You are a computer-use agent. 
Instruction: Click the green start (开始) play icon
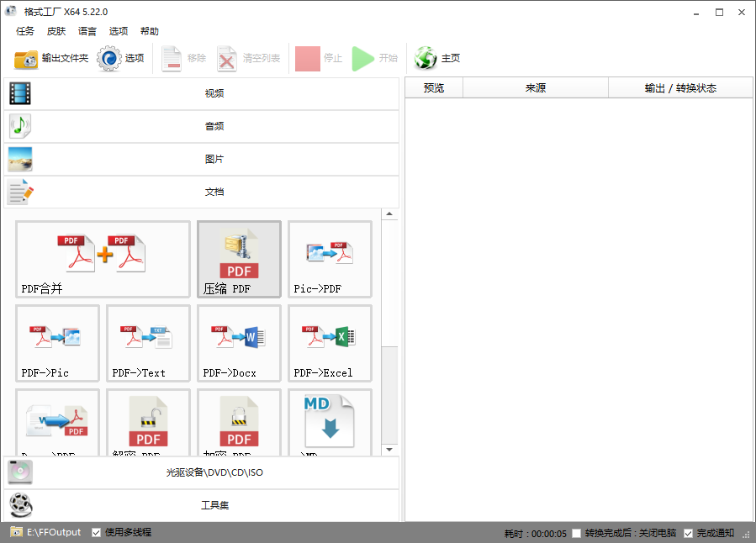pos(362,59)
